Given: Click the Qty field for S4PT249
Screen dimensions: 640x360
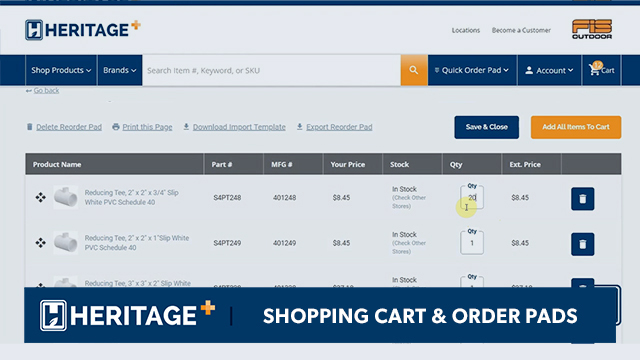Looking at the screenshot, I should click(472, 243).
